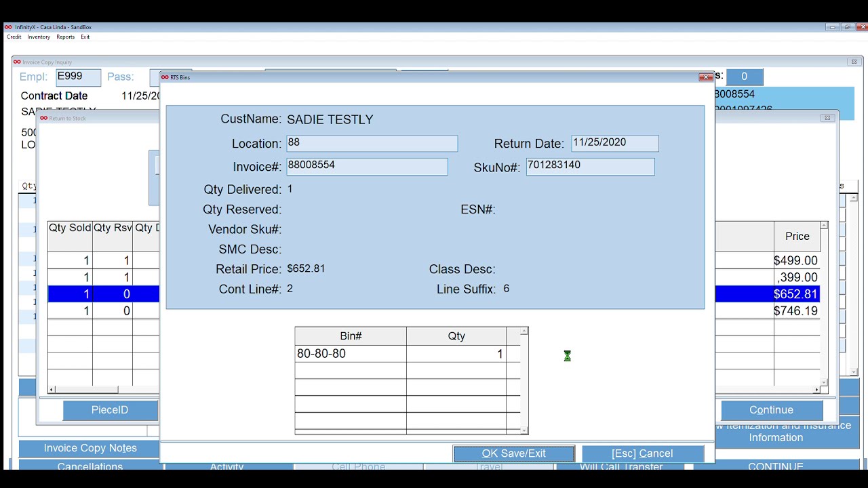The height and width of the screenshot is (488, 868).
Task: Select bin 80-80-80 cell
Action: (x=351, y=354)
